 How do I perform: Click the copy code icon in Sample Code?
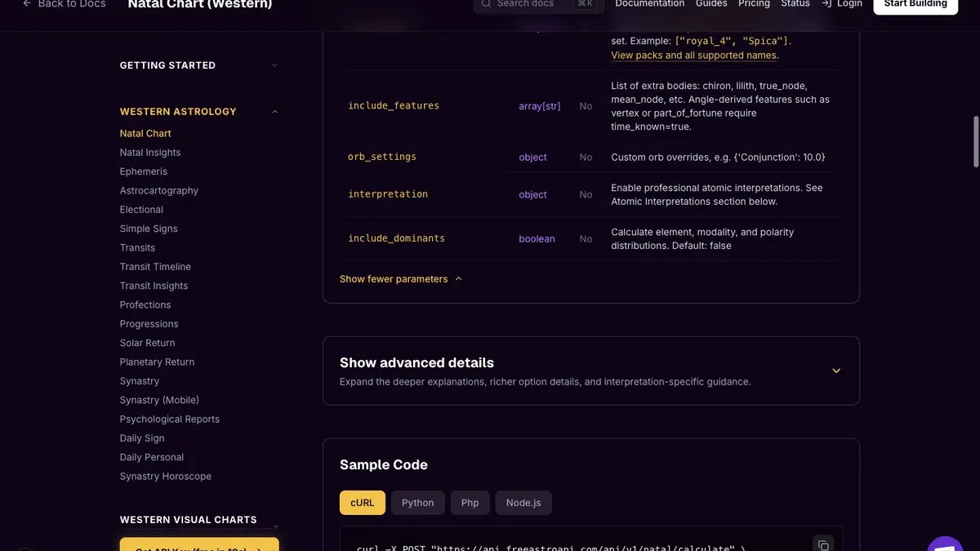pos(823,544)
